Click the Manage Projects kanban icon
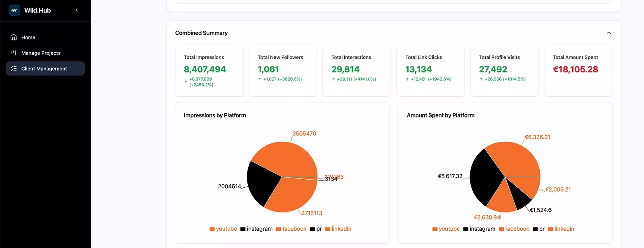 click(14, 53)
